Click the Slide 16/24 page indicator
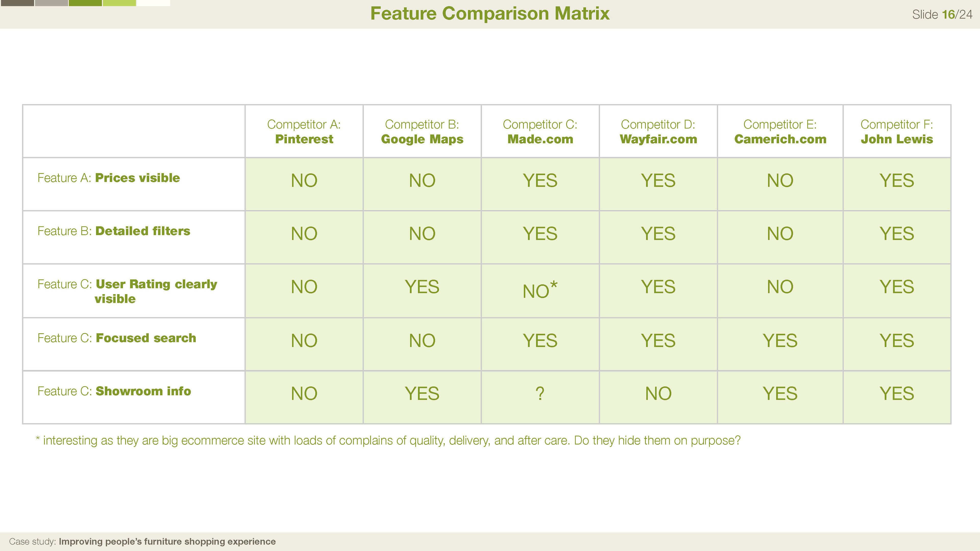 coord(942,15)
